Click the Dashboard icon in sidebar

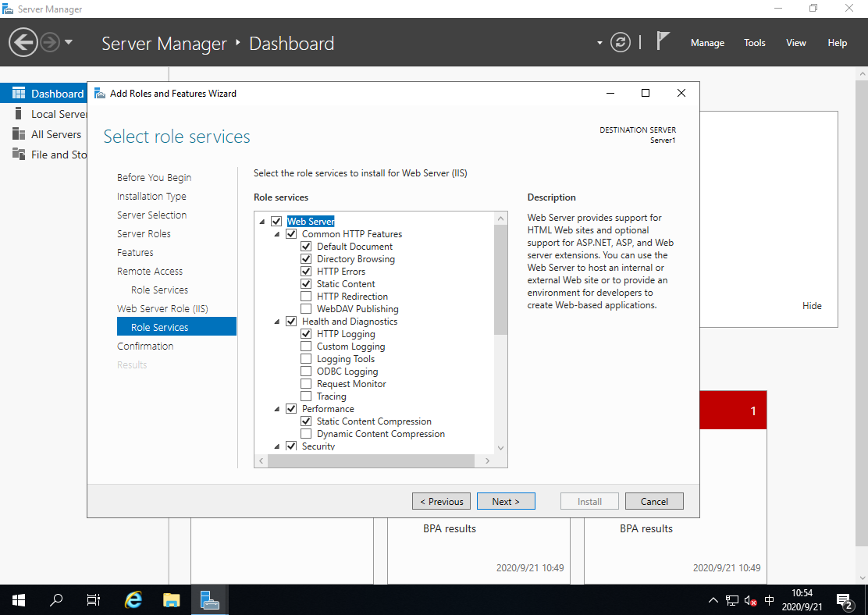pos(19,93)
